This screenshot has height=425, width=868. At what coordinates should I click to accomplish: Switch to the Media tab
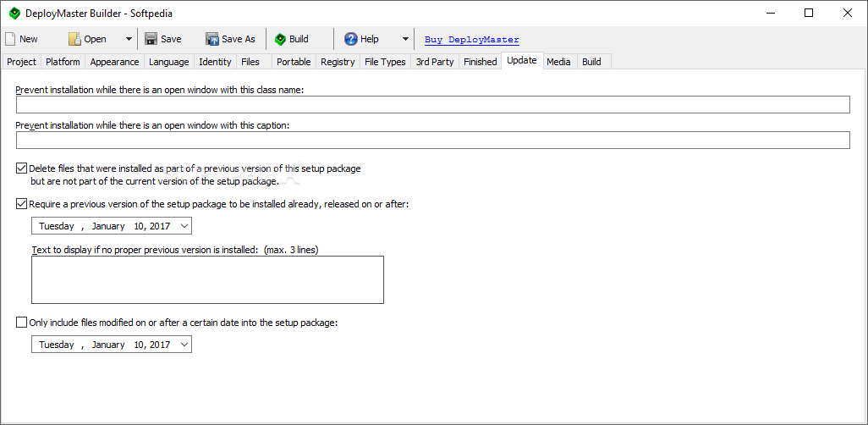coord(558,62)
